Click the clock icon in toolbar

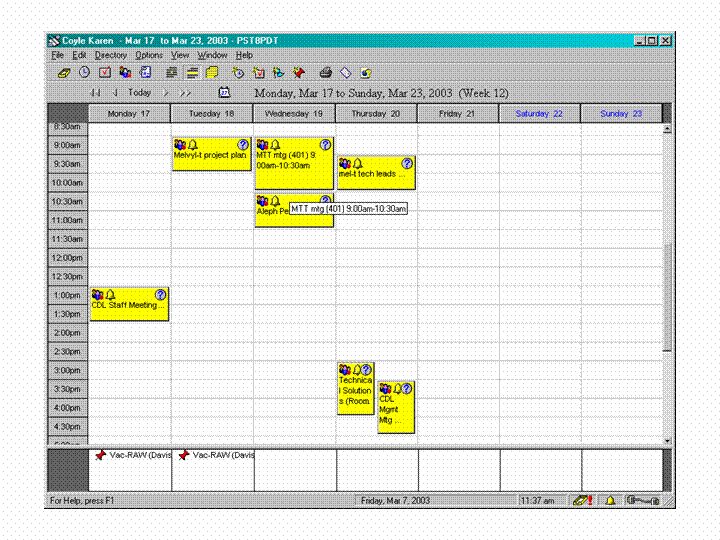[84, 73]
